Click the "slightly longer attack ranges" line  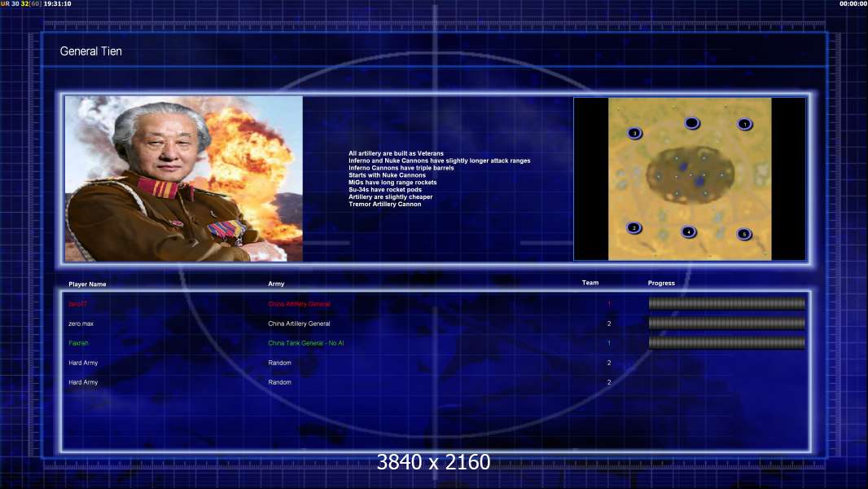440,161
